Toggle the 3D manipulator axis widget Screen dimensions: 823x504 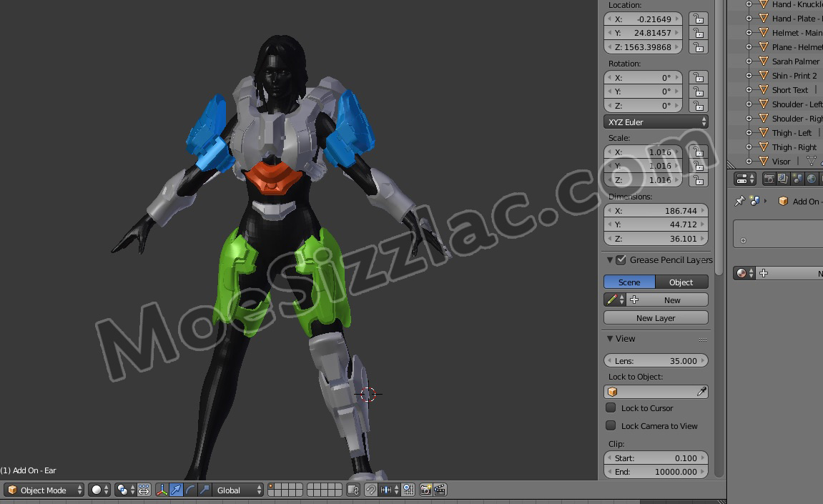162,490
